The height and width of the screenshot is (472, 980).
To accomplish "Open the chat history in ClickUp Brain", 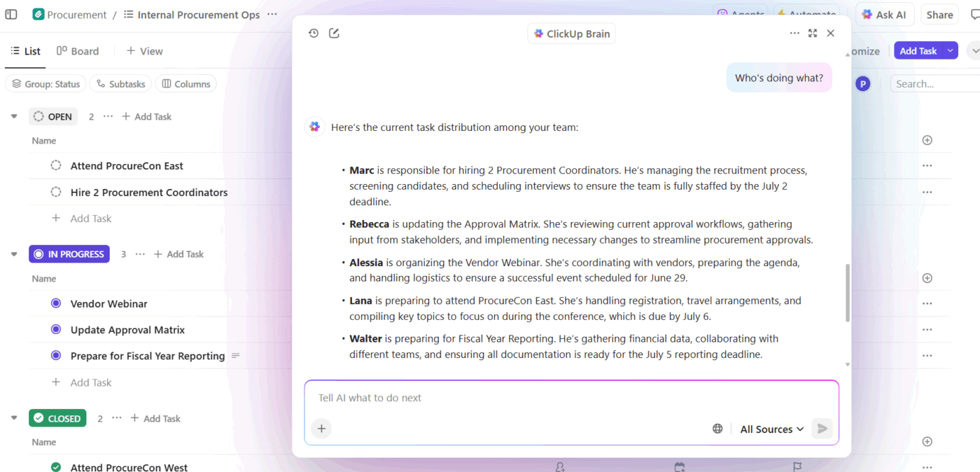I will pyautogui.click(x=313, y=32).
